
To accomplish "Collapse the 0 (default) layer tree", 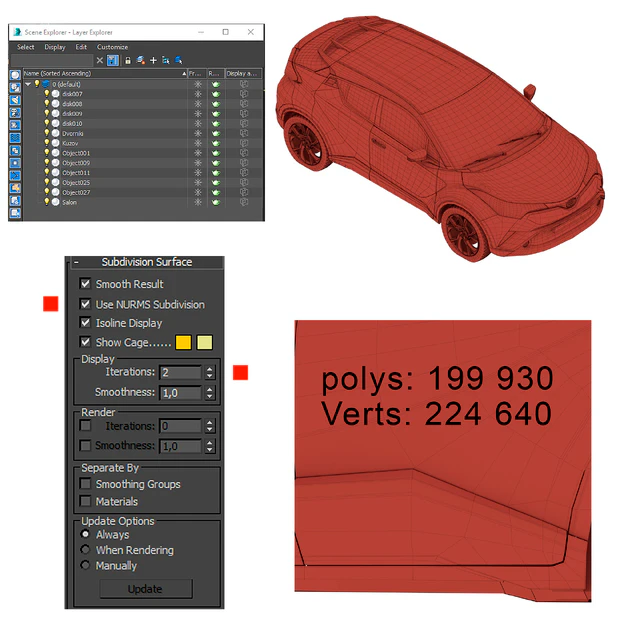I will 28,84.
